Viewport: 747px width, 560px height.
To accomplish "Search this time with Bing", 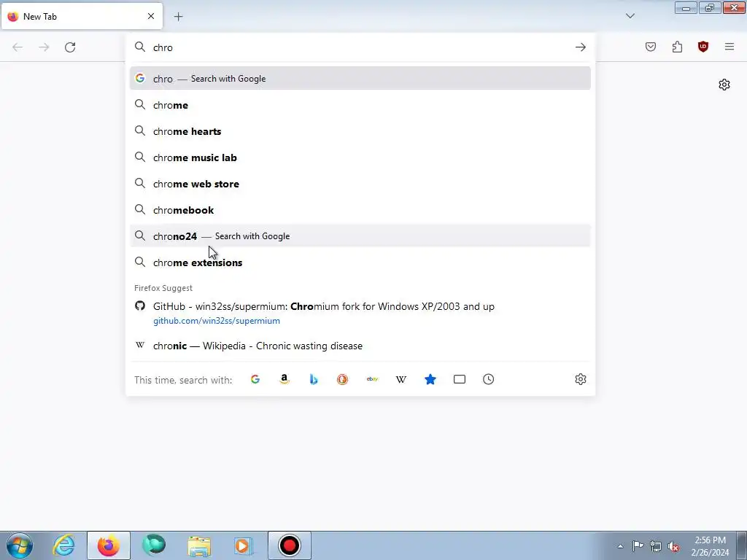I will (314, 379).
